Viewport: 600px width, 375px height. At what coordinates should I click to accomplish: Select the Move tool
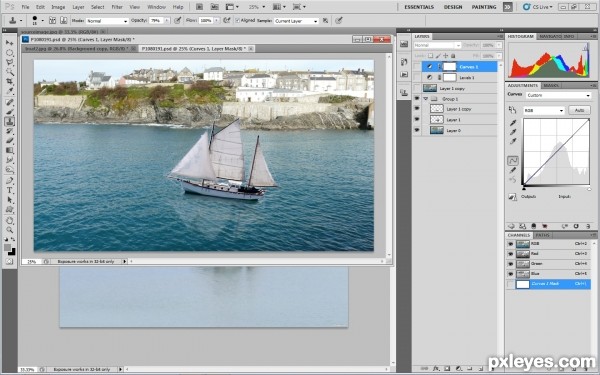pyautogui.click(x=9, y=43)
